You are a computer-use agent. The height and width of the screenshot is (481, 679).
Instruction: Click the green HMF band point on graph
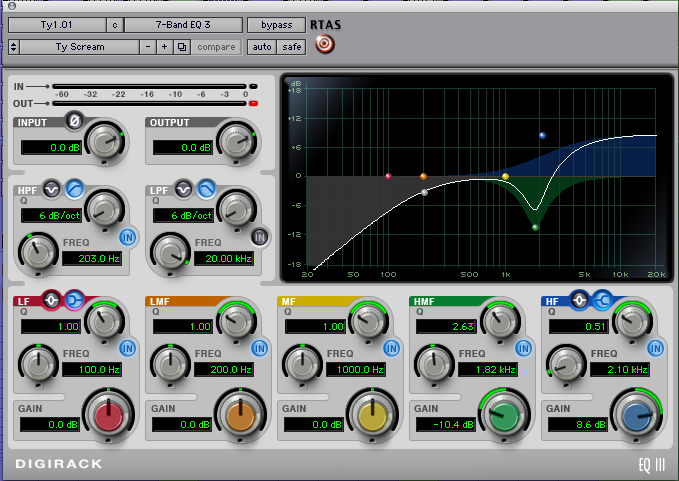click(535, 227)
